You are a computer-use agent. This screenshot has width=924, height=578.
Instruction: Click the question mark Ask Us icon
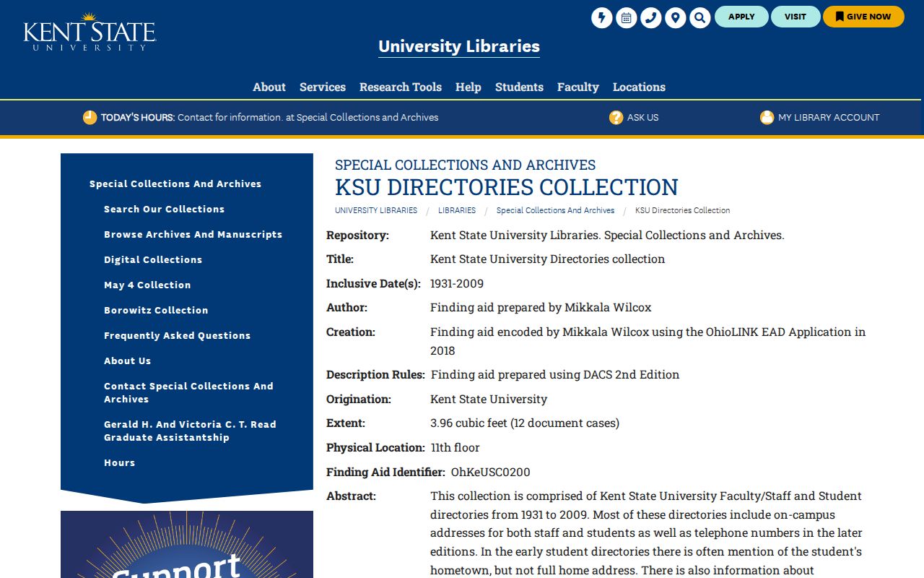click(x=616, y=117)
